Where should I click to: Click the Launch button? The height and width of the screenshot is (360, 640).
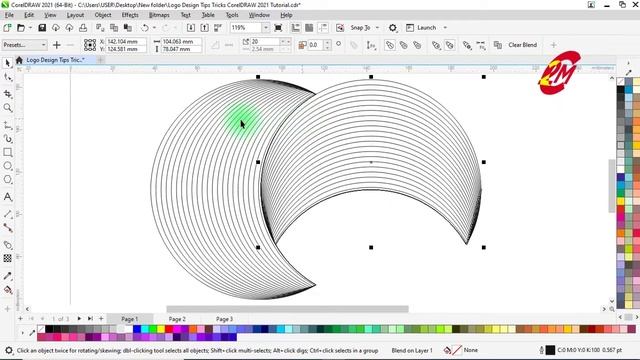(422, 28)
